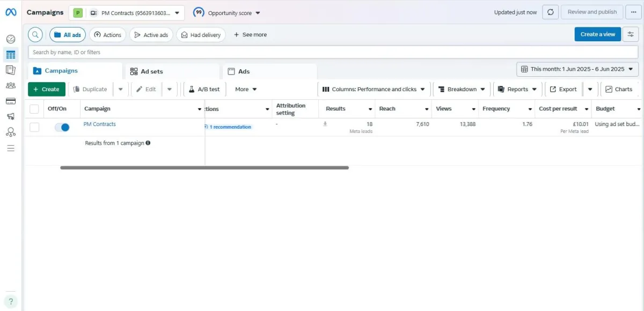
Task: Click the Meta logo icon
Action: point(11,12)
